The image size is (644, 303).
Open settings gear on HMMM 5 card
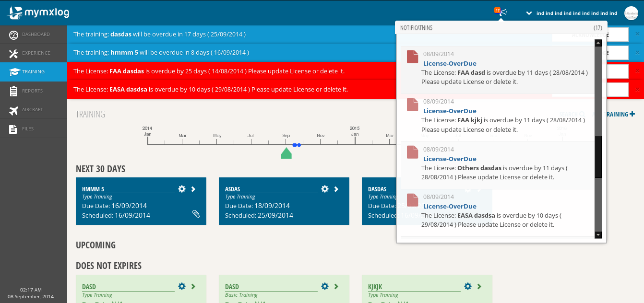pos(182,189)
